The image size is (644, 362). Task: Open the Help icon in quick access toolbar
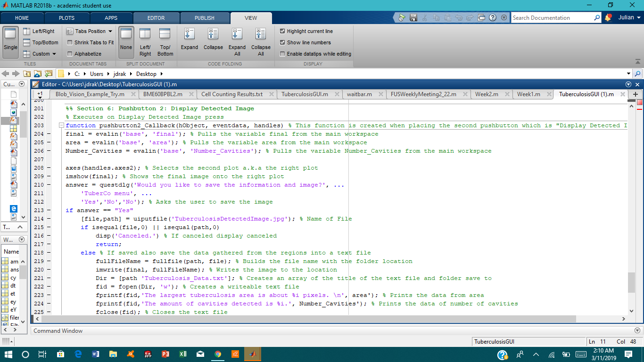click(493, 17)
